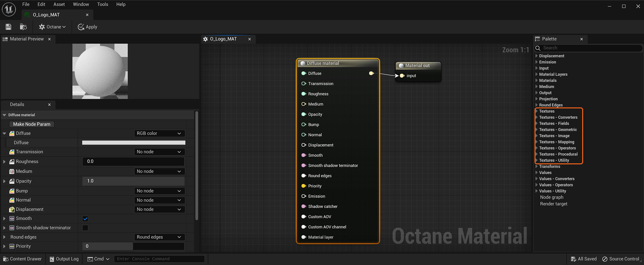
Task: Click the Diffuse property texture icon
Action: pos(12,133)
